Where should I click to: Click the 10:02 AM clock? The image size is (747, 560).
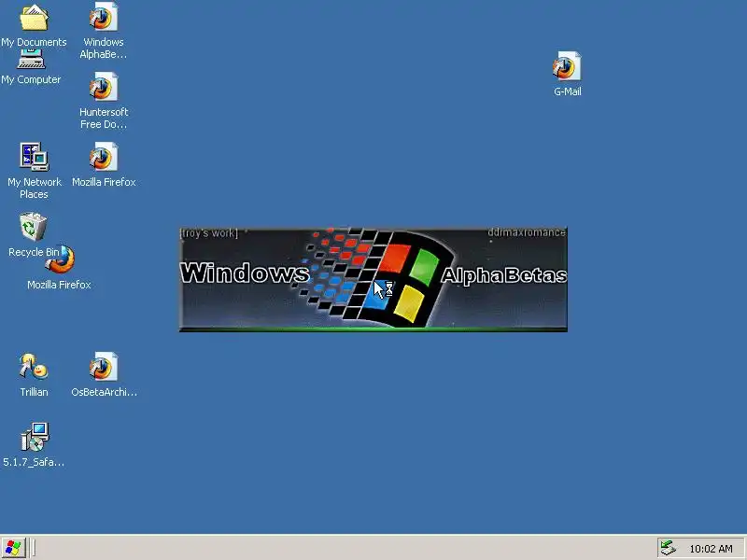(x=711, y=549)
